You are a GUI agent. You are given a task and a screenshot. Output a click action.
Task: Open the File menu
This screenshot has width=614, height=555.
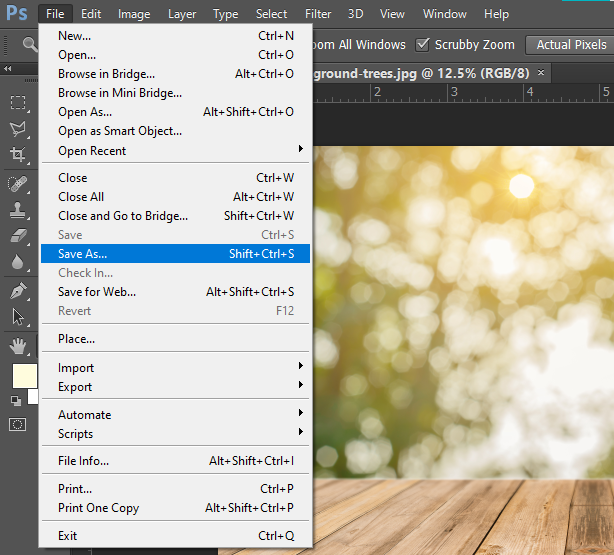pos(55,14)
